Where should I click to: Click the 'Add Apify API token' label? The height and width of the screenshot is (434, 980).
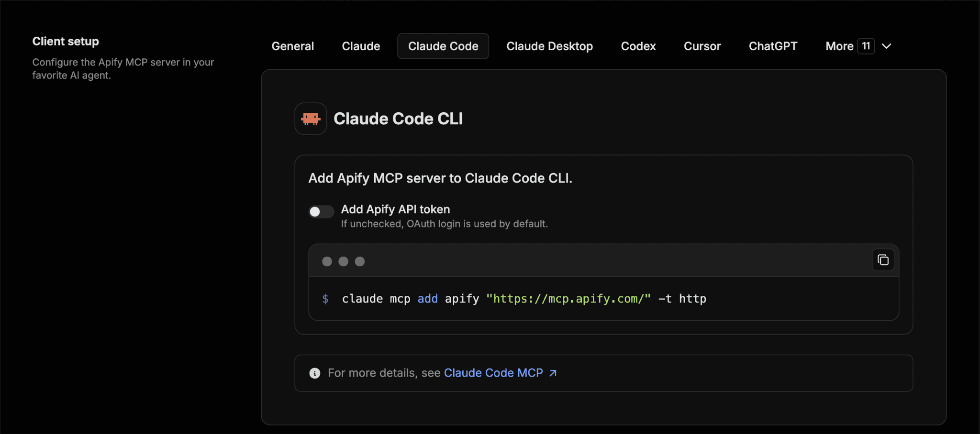coord(395,209)
